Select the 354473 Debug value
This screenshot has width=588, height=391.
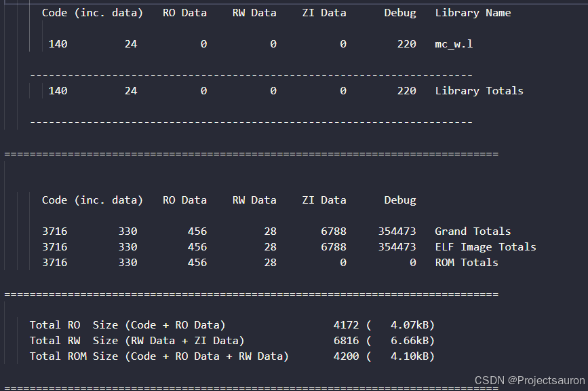[x=397, y=231]
